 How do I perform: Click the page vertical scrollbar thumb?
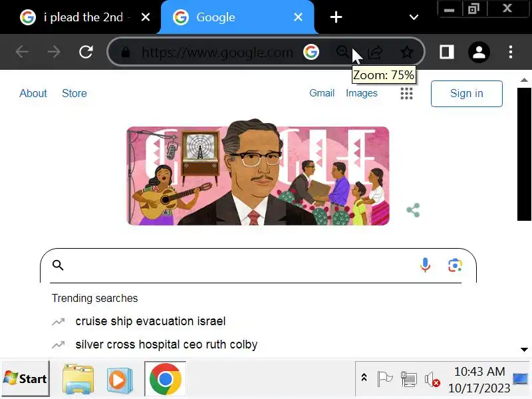pos(524,154)
